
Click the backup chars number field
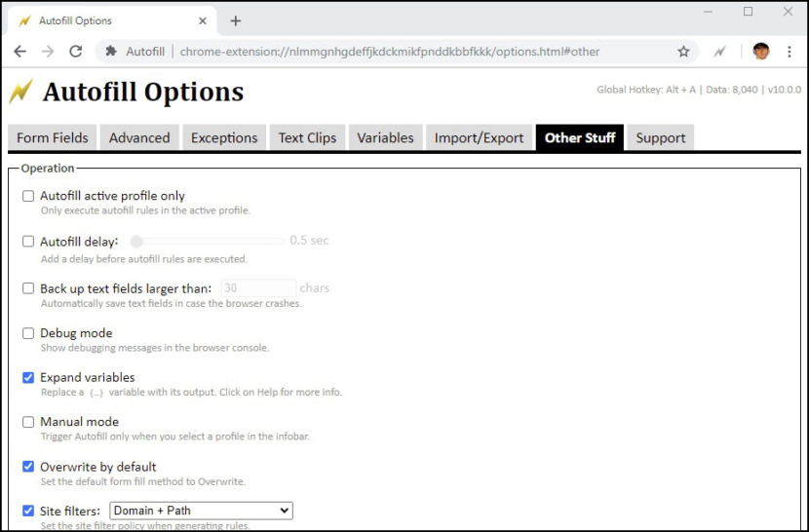(x=258, y=288)
